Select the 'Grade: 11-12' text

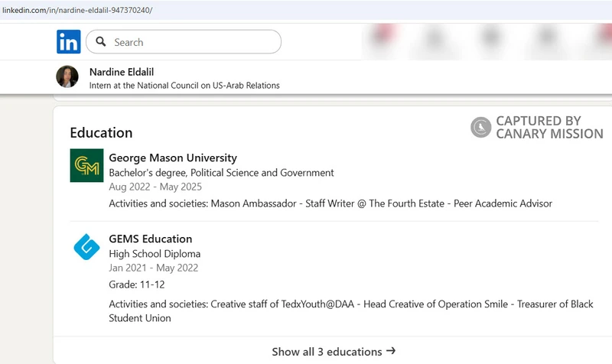click(x=137, y=284)
